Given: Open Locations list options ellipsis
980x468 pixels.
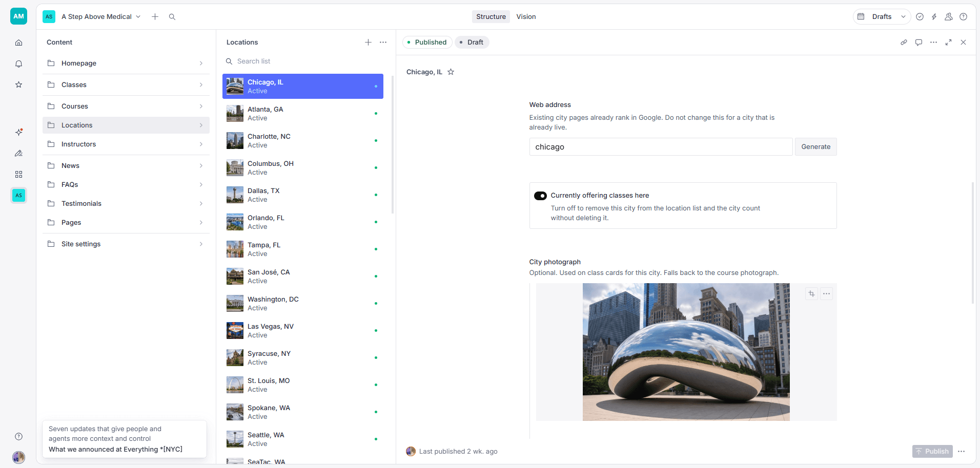Looking at the screenshot, I should click(x=383, y=42).
